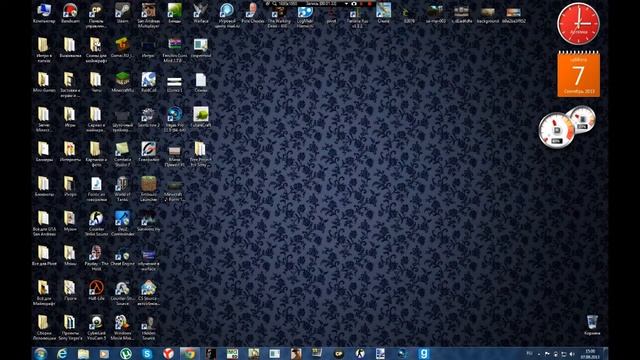Launch the Hidden Source shortcut
This screenshot has height=360, width=640.
(148, 327)
